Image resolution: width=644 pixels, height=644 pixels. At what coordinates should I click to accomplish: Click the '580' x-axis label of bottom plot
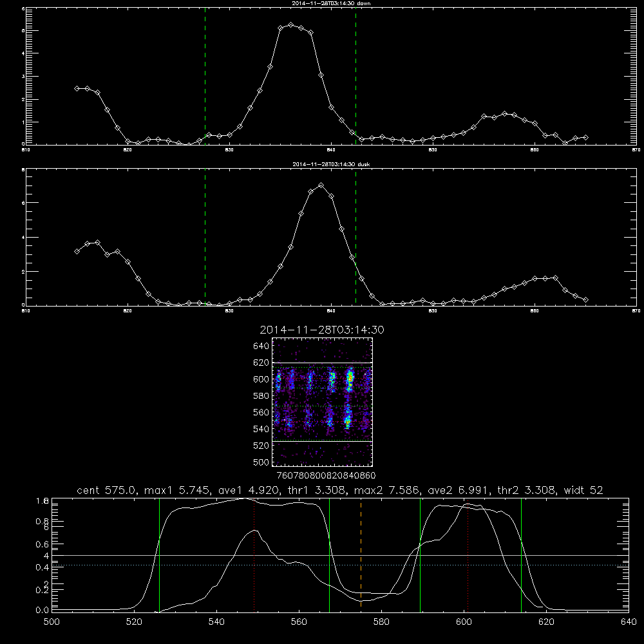pos(381,622)
